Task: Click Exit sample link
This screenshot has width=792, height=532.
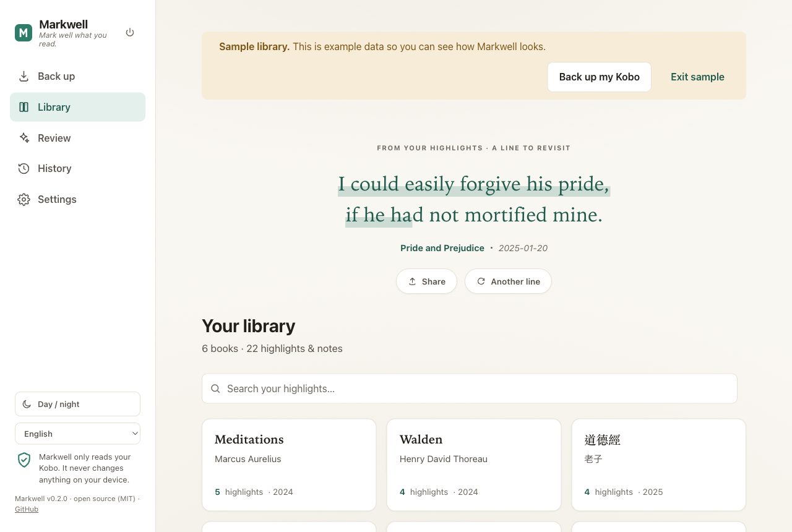Action: [x=697, y=77]
